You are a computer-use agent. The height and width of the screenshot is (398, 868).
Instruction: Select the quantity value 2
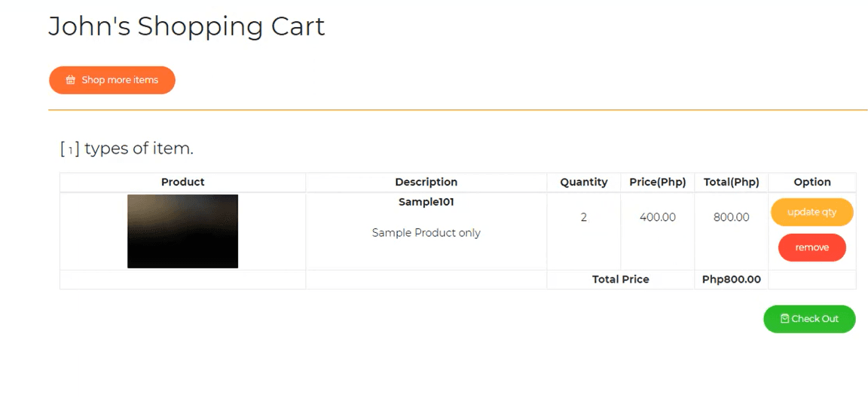pos(583,218)
